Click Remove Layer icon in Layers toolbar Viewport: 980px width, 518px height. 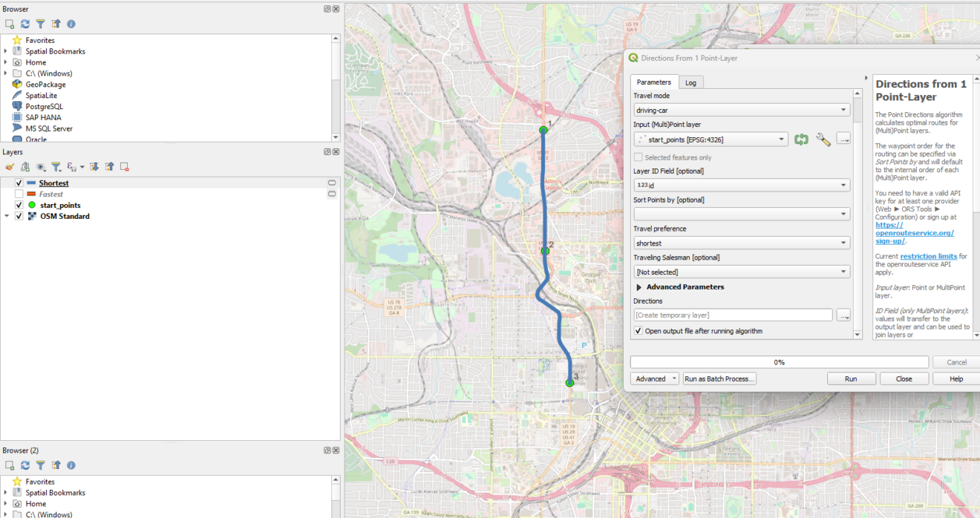coord(125,167)
